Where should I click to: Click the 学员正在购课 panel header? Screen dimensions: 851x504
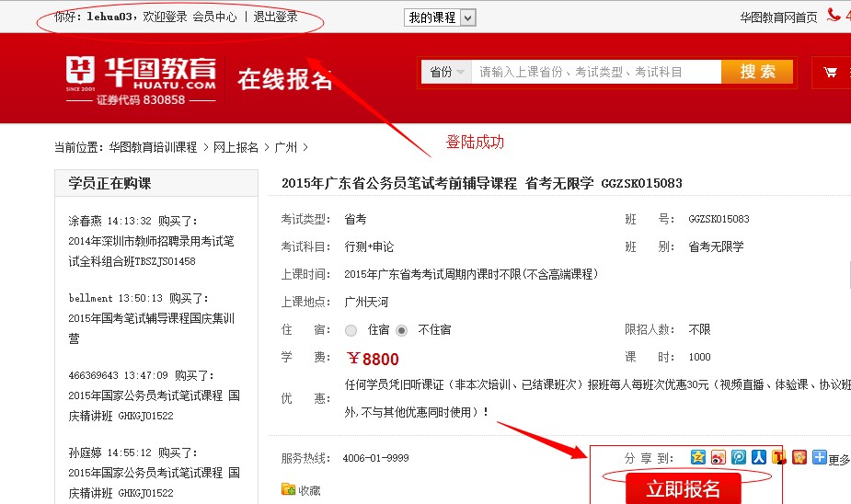coord(156,183)
